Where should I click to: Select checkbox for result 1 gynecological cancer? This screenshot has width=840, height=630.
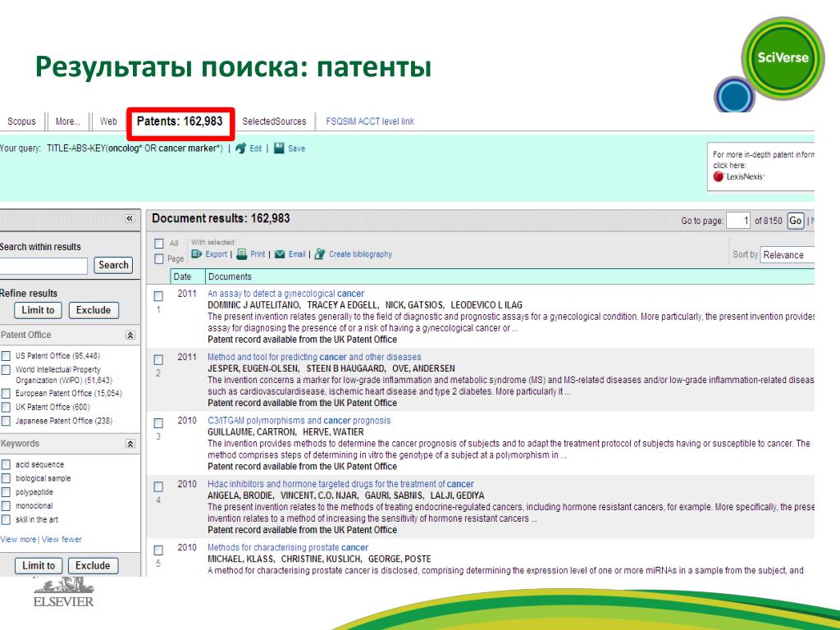click(158, 296)
